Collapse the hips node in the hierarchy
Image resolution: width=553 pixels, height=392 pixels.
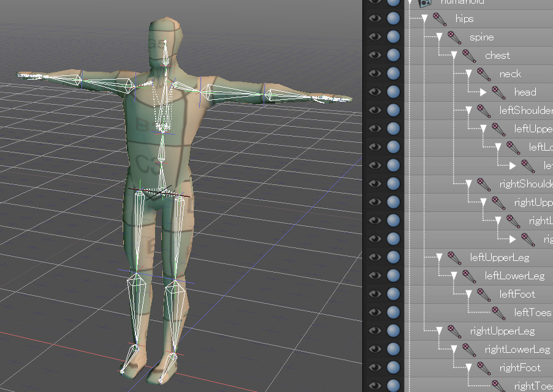click(x=425, y=18)
